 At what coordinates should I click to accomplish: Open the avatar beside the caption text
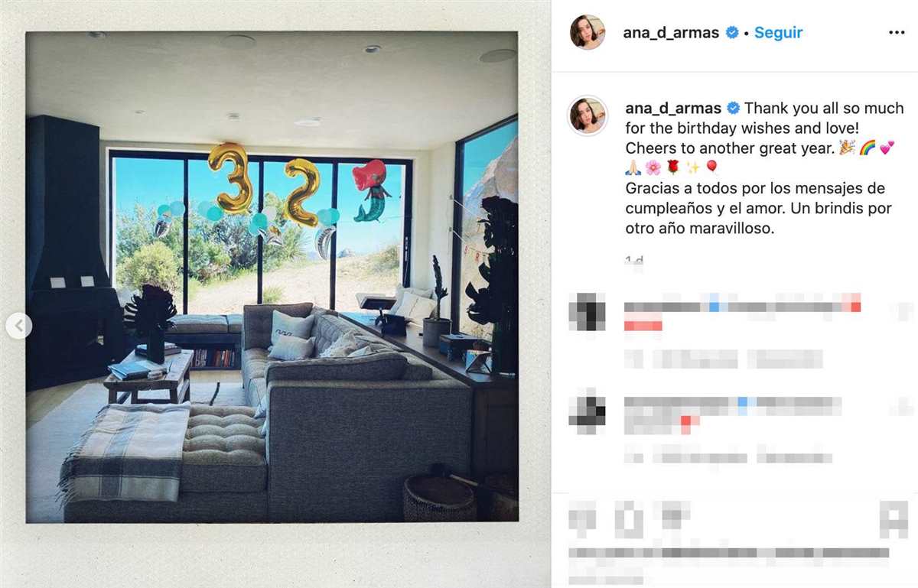[588, 115]
